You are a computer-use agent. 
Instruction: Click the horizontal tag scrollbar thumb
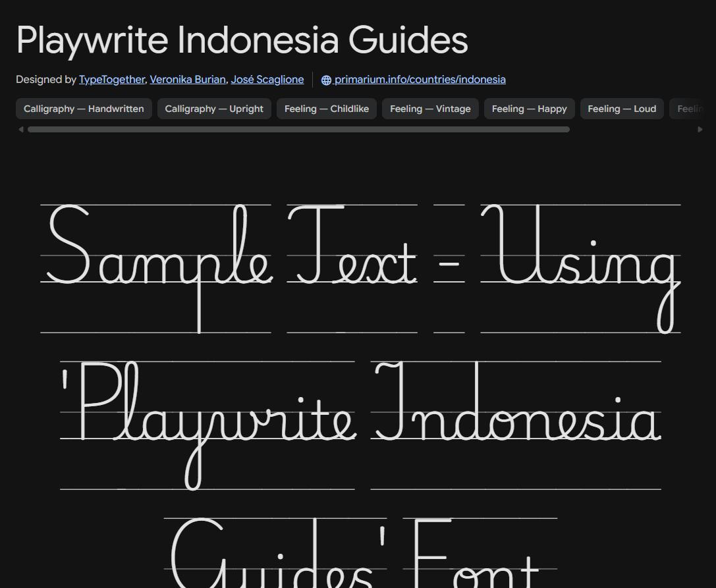click(298, 130)
